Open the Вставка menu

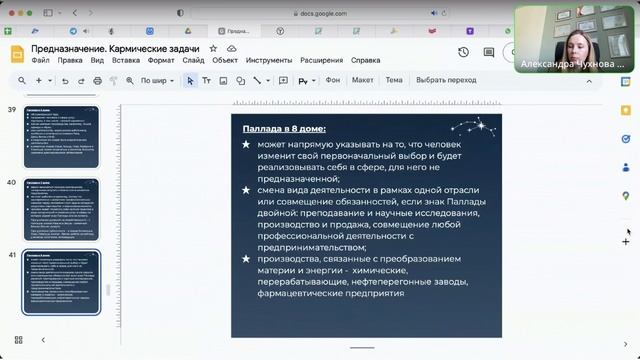(x=126, y=60)
